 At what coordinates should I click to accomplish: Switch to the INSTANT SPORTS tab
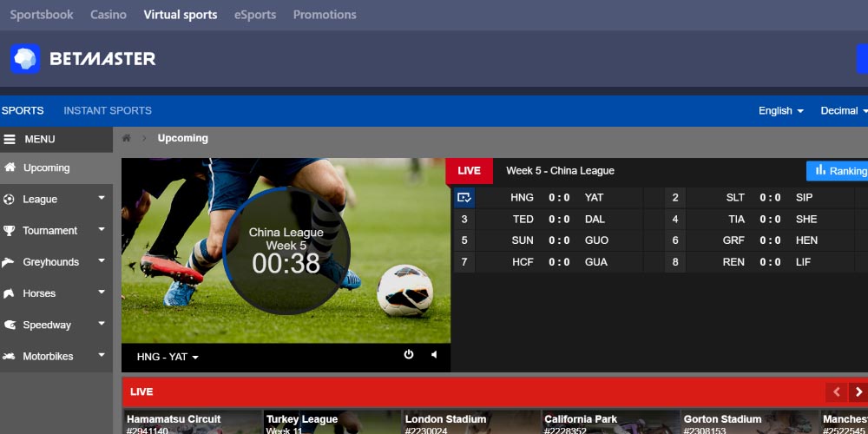[x=108, y=111]
